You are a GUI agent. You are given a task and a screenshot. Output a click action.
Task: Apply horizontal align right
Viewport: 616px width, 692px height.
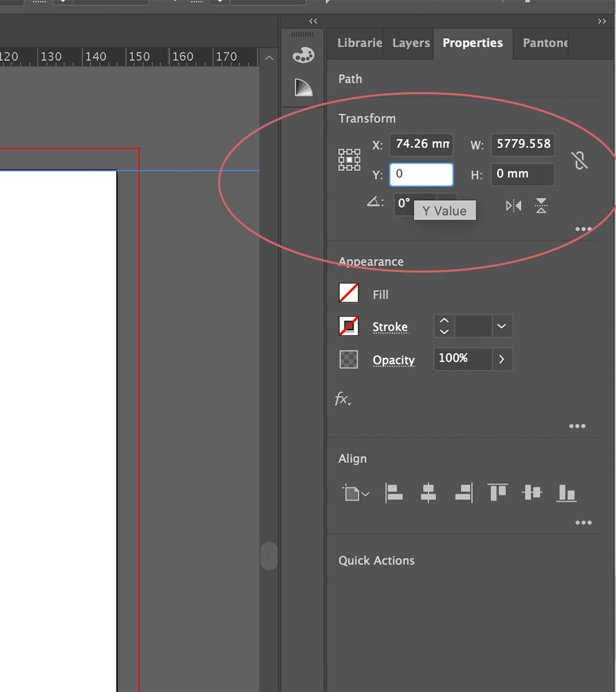point(464,493)
